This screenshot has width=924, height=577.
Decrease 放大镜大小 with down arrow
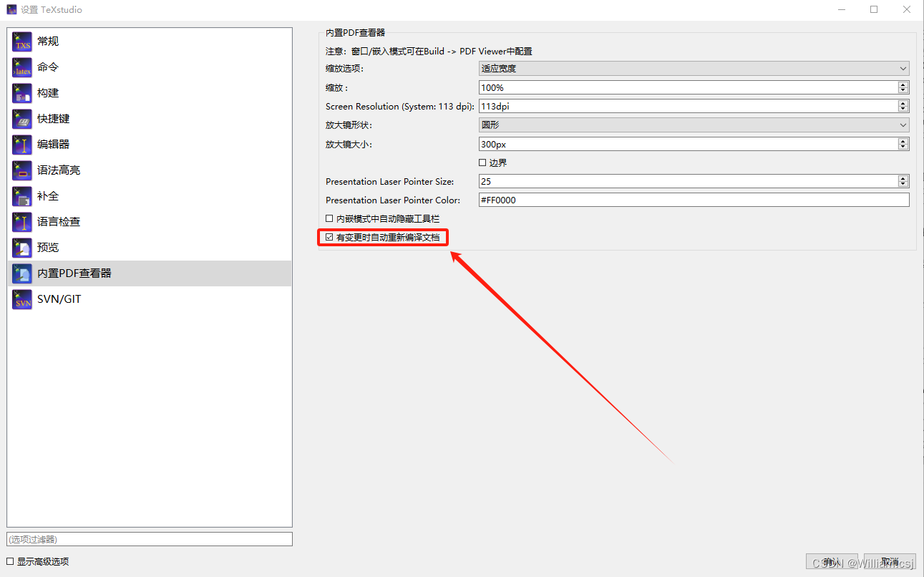[x=903, y=147]
